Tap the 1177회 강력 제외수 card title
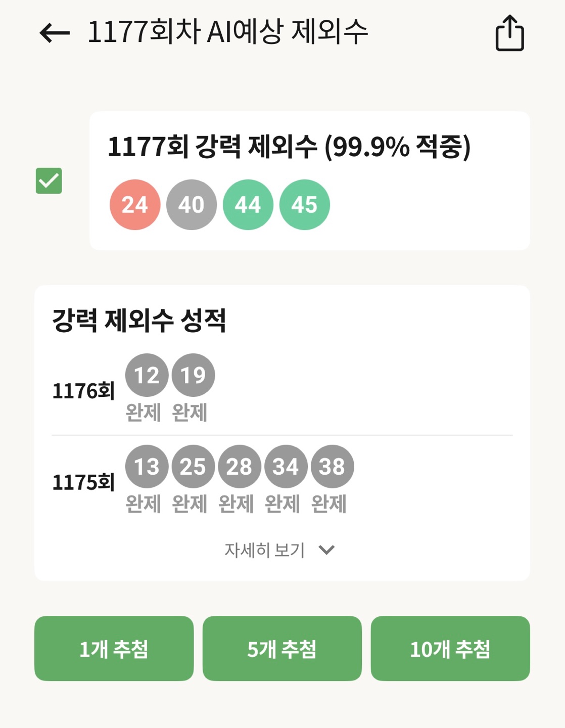Viewport: 565px width, 728px height. pos(289,147)
